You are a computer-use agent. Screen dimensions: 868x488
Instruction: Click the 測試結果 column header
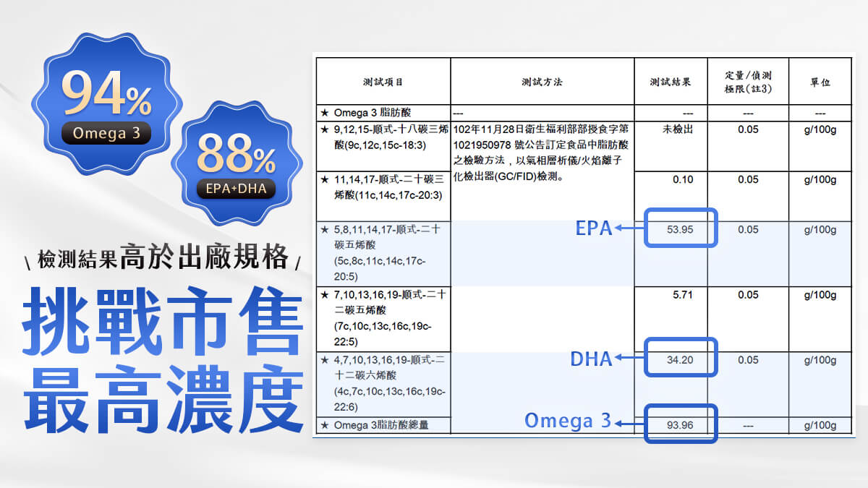[671, 82]
